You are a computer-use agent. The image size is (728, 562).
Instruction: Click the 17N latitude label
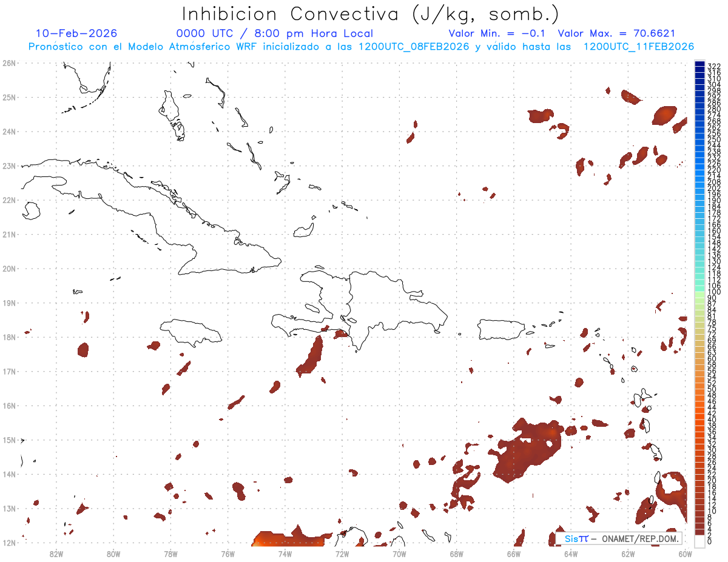pos(9,371)
